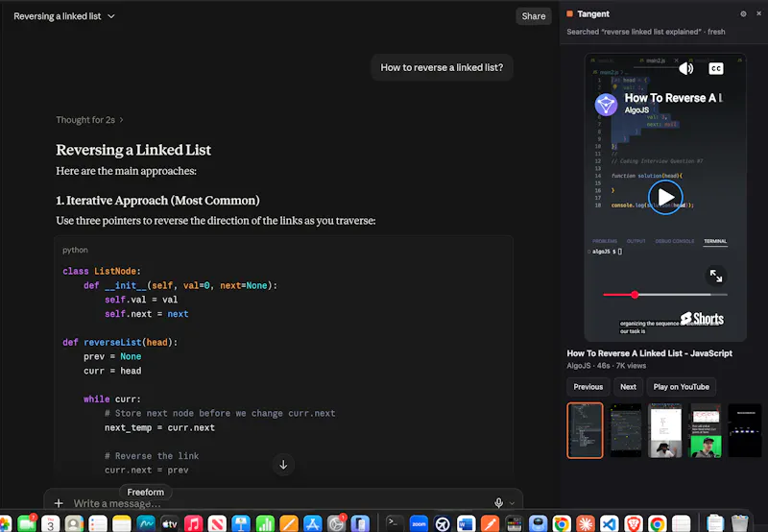Click the Share button
The height and width of the screenshot is (532, 768).
534,16
